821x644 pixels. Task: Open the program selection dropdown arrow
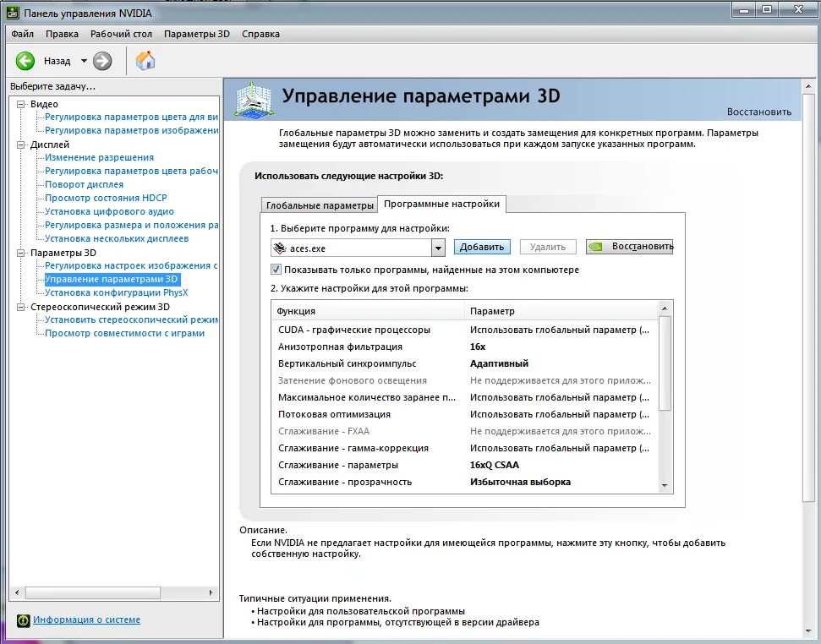(x=438, y=248)
